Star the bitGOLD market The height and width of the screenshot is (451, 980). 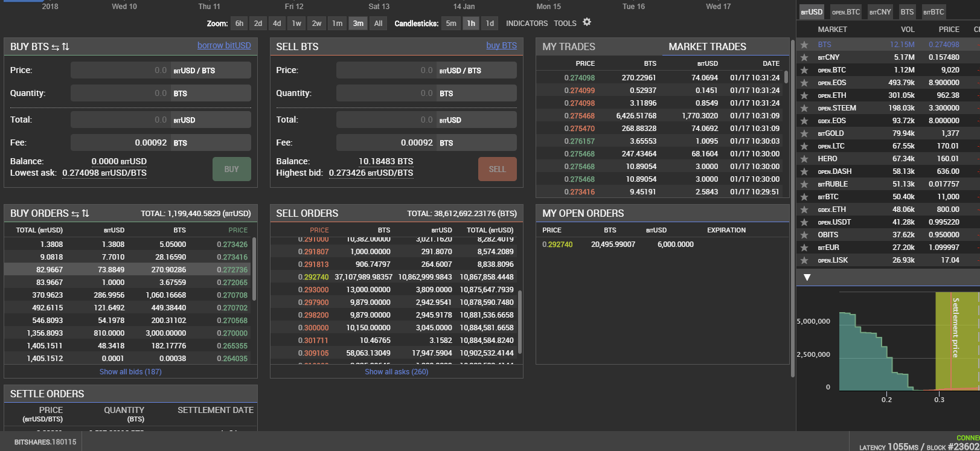click(x=804, y=133)
